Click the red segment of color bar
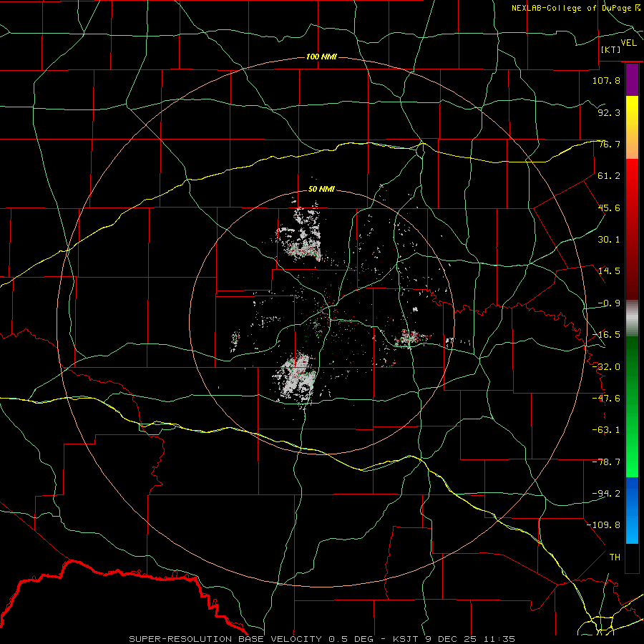644x644 pixels. pyautogui.click(x=632, y=229)
